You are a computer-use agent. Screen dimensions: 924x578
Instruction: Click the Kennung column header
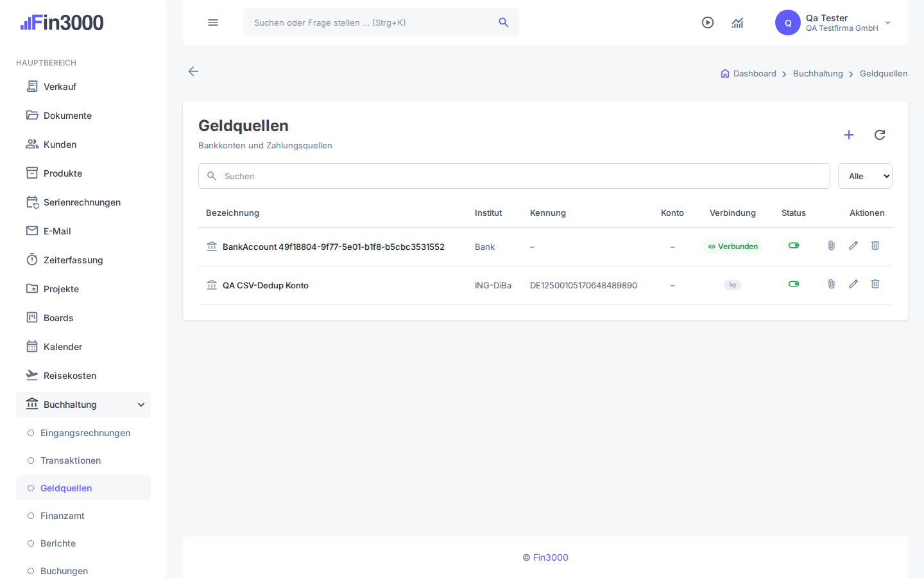pyautogui.click(x=548, y=213)
